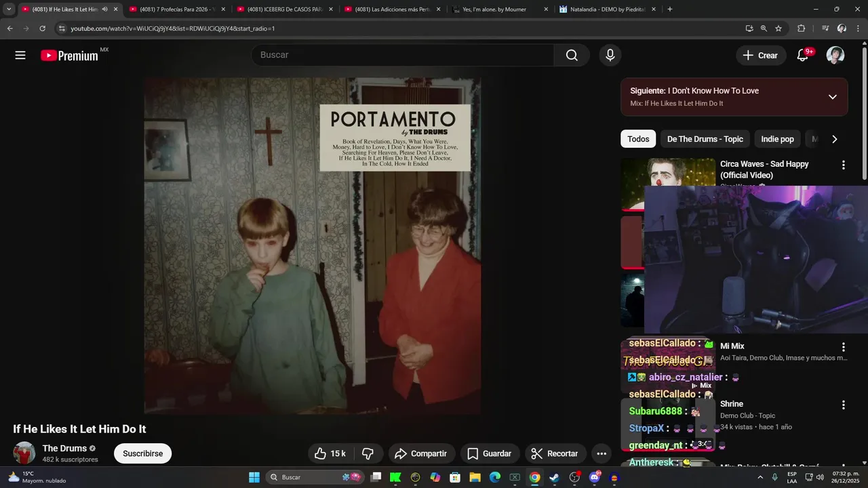The height and width of the screenshot is (488, 868).
Task: Switch ESP LAA input language
Action: tap(791, 477)
